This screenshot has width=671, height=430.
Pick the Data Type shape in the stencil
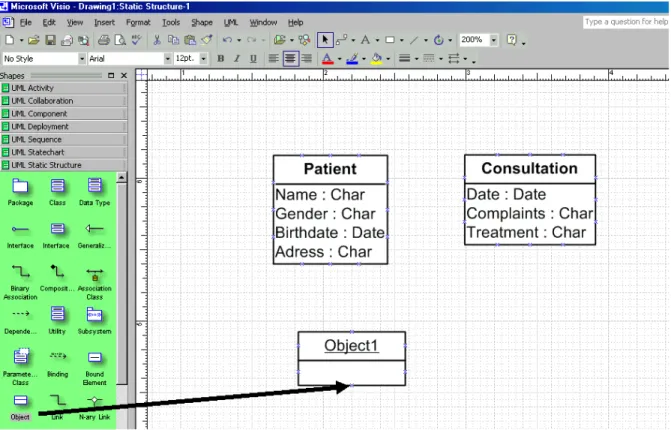tap(95, 192)
